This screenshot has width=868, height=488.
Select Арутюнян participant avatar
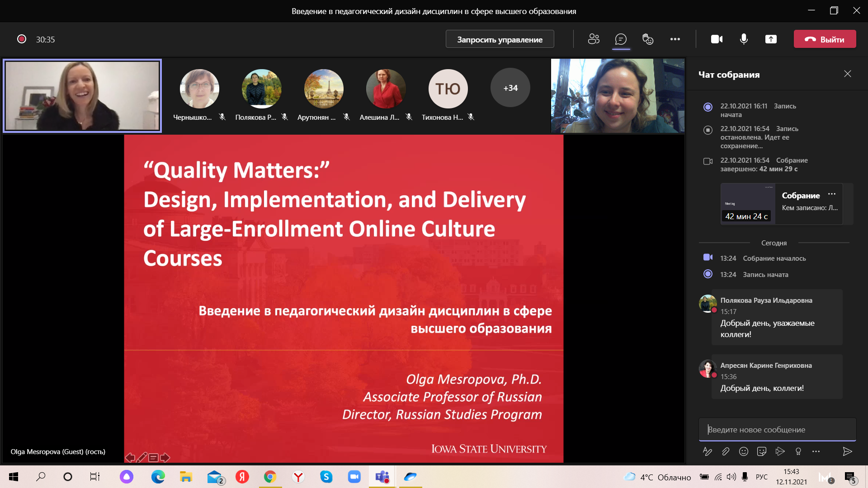click(324, 89)
